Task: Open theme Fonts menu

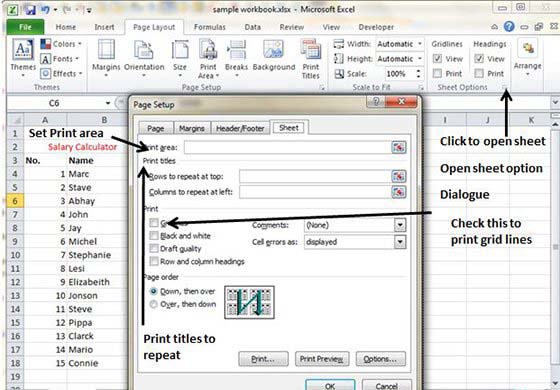Action: (x=60, y=59)
